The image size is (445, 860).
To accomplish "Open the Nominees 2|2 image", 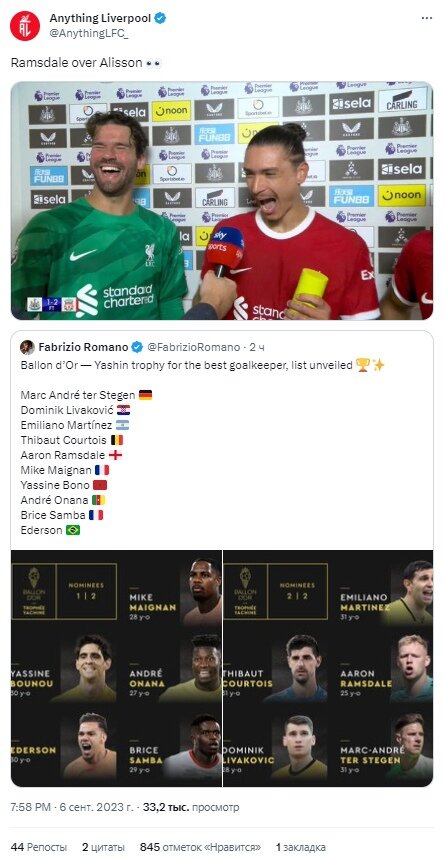I will point(328,668).
